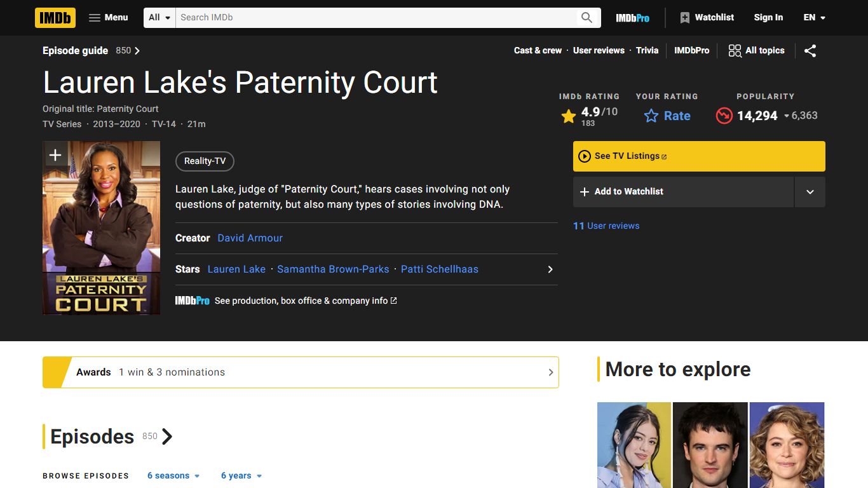Click Sign In
This screenshot has width=868, height=488.
point(768,18)
